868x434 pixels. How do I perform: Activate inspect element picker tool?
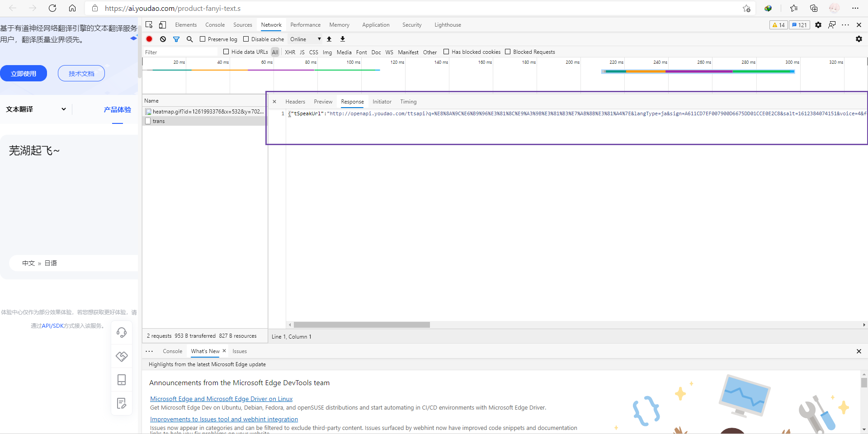pyautogui.click(x=149, y=25)
